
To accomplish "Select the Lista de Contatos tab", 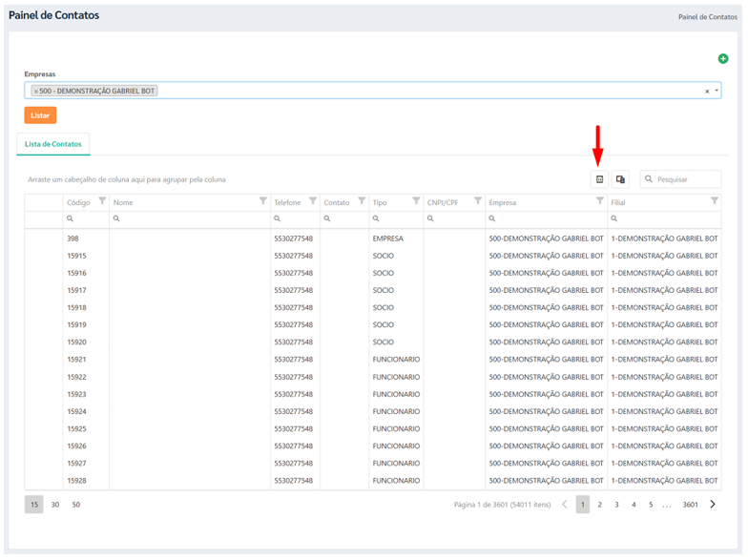I will 53,144.
